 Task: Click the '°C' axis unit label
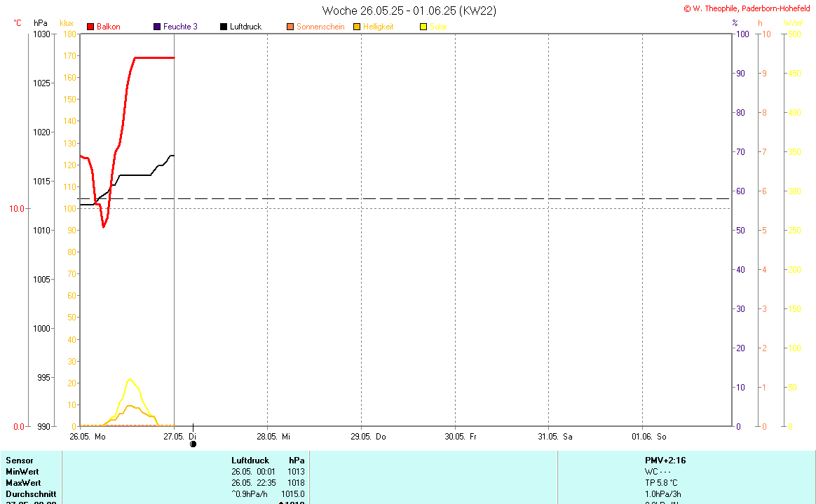pyautogui.click(x=18, y=23)
